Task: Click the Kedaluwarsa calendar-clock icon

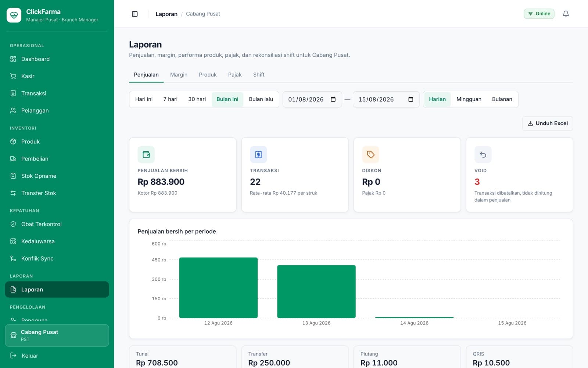Action: [13, 241]
